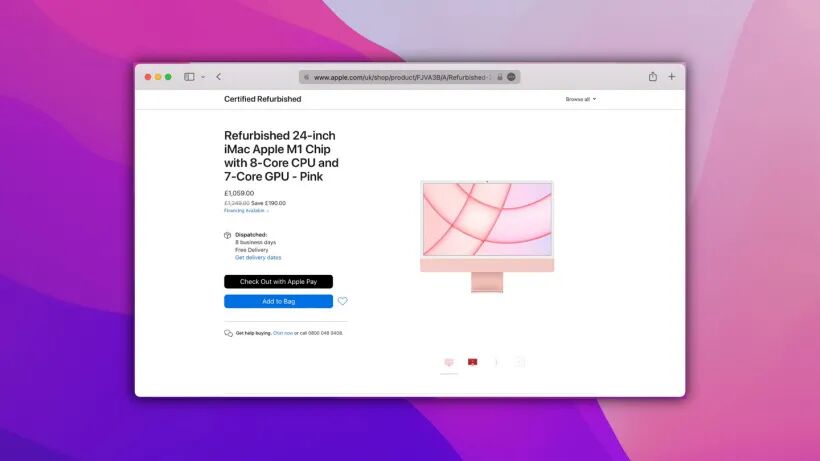Select the first pink iMac front thumbnail
This screenshot has height=461, width=820.
(x=449, y=362)
